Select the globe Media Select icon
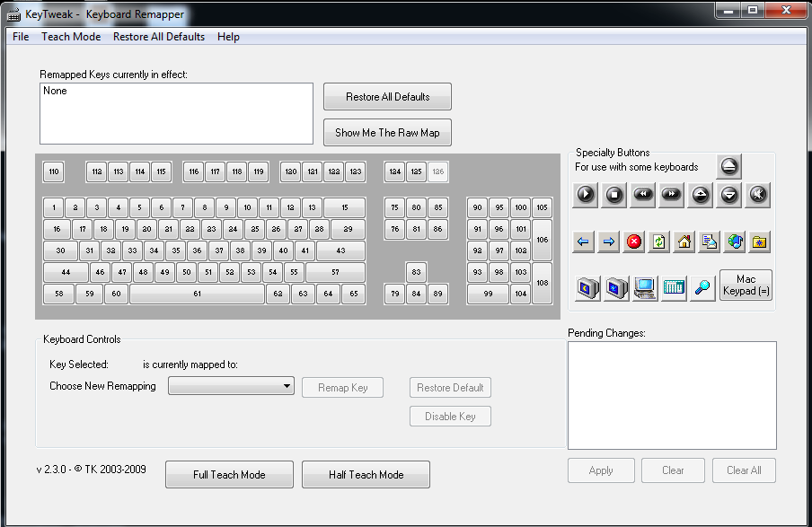Viewport: 812px width, 527px height. coord(735,242)
